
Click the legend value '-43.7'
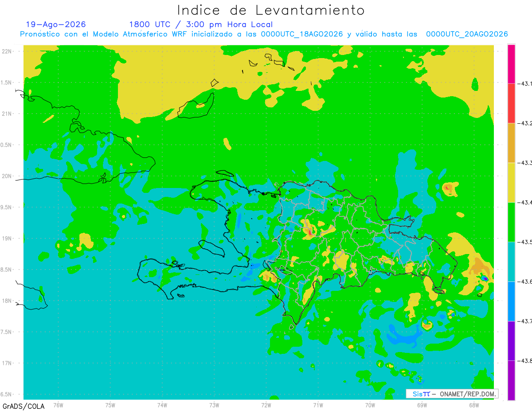coord(524,321)
